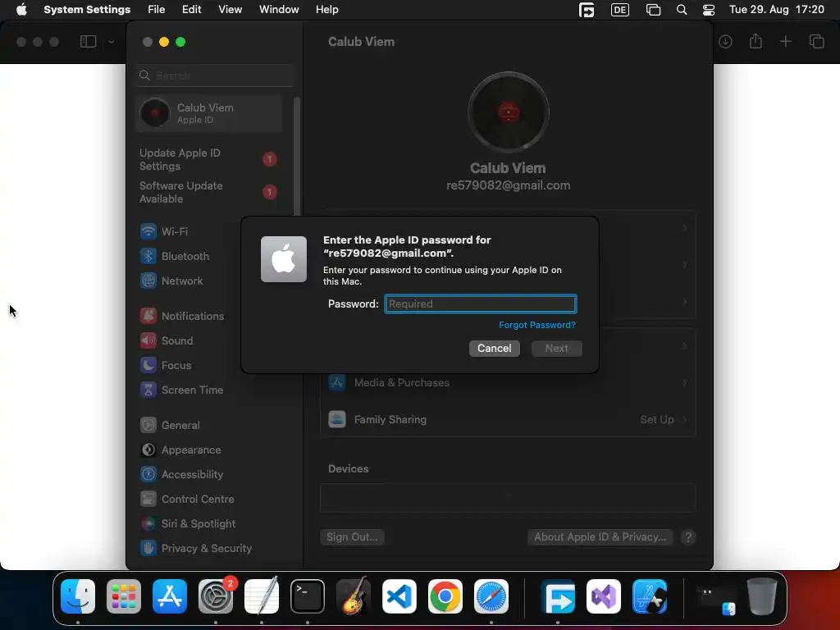The width and height of the screenshot is (840, 630).
Task: Click background window share icon
Action: pyautogui.click(x=756, y=41)
